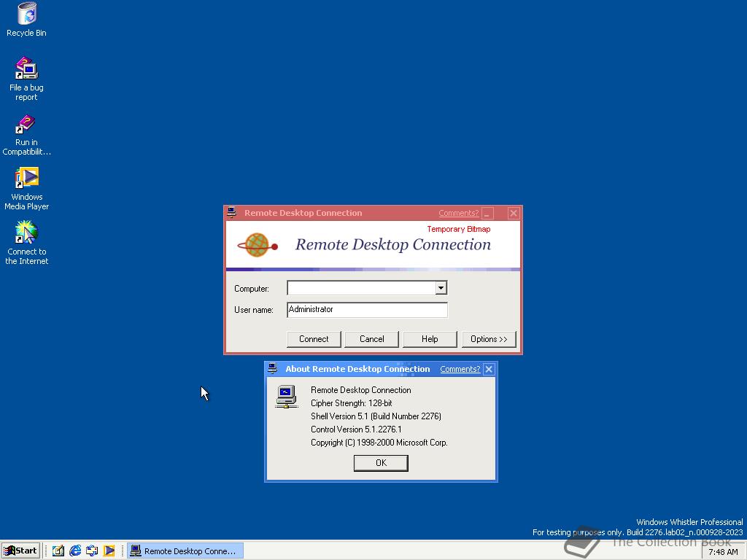Launch Internet Explorer from Quick Launch

pyautogui.click(x=75, y=551)
